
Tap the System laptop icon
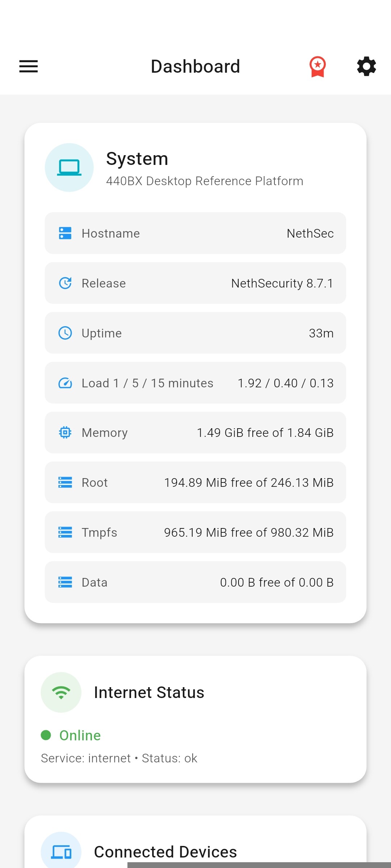(x=69, y=167)
